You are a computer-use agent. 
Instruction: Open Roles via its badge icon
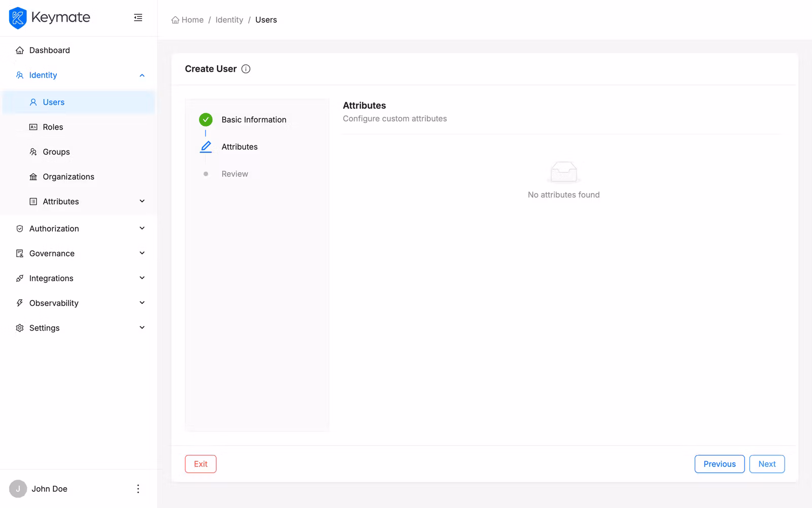click(32, 126)
